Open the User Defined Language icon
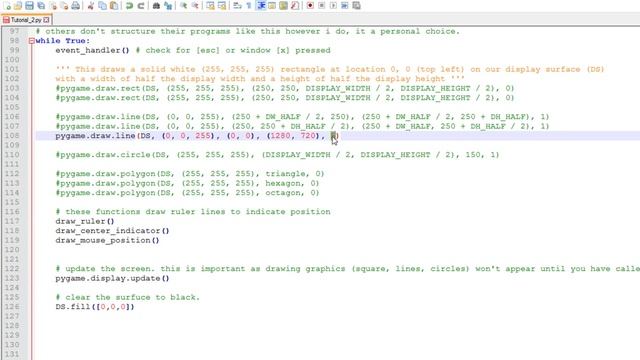This screenshot has width=640, height=360. [272, 6]
